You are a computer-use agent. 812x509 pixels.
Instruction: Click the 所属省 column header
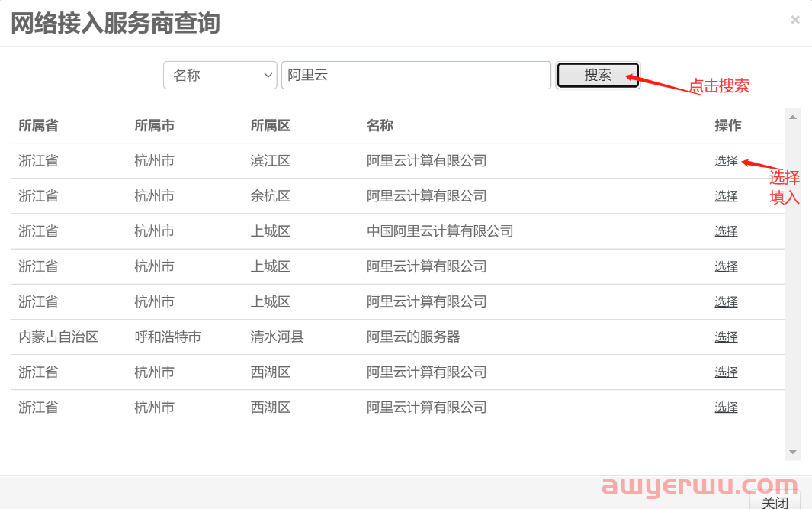click(x=38, y=125)
